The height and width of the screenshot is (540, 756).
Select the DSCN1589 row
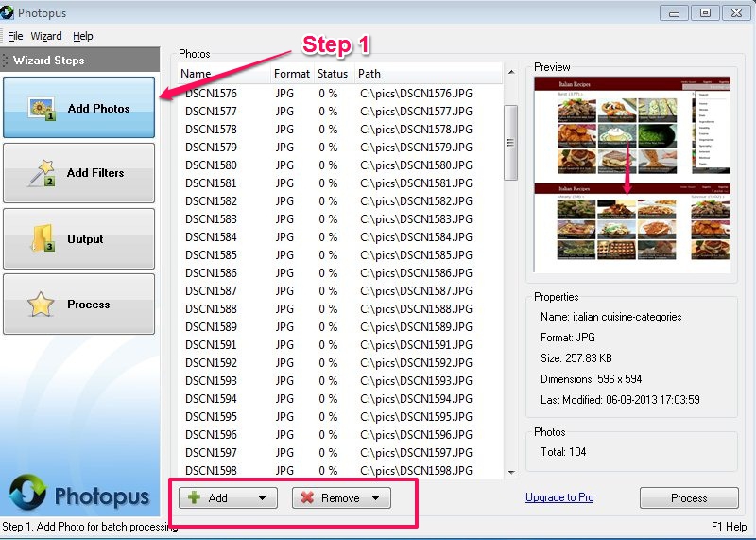[340, 326]
